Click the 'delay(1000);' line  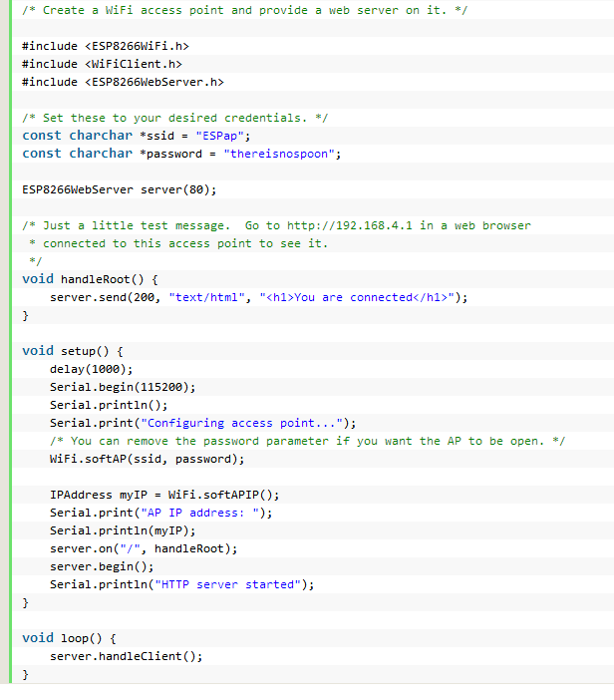click(92, 369)
